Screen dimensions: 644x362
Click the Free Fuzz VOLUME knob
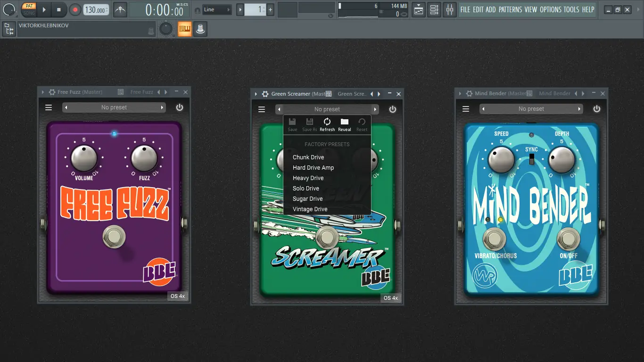(84, 158)
